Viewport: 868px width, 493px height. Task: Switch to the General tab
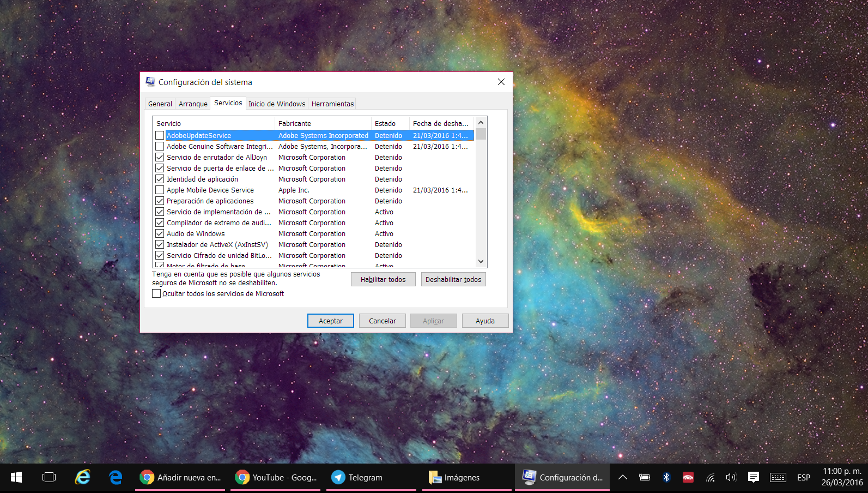tap(160, 104)
